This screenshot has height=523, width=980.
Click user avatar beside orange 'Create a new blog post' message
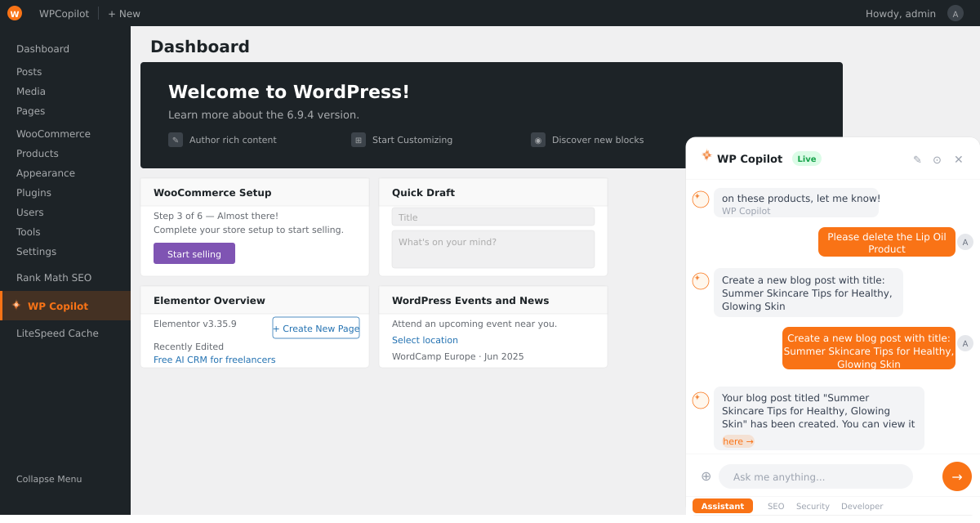[x=965, y=343]
